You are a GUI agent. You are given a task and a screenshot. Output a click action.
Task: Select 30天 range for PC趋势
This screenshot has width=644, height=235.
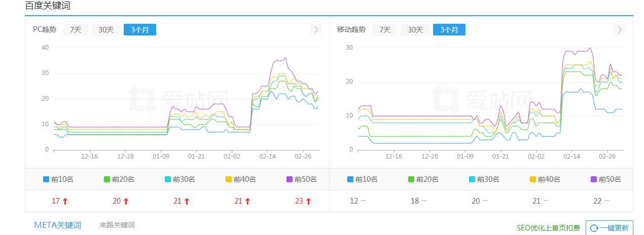pos(106,30)
